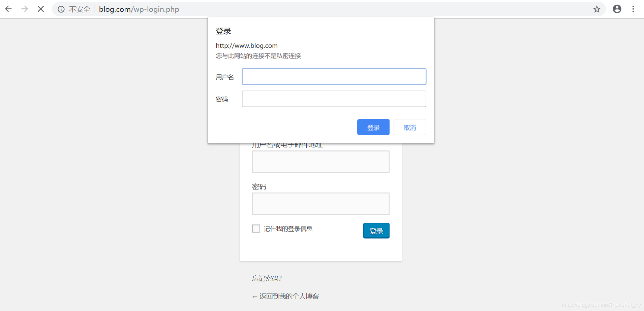Stop page loading with the X icon
Image resolution: width=644 pixels, height=311 pixels.
pyautogui.click(x=41, y=9)
